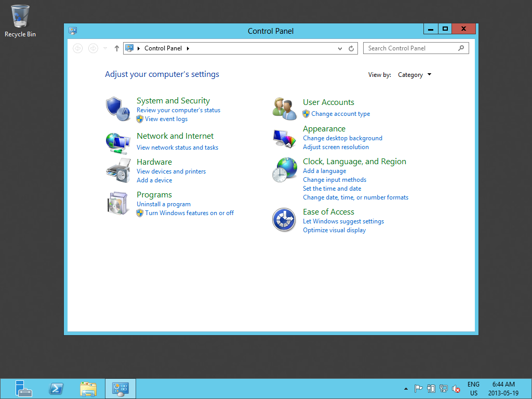The height and width of the screenshot is (399, 532).
Task: Open the Hardware category heading
Action: click(x=154, y=162)
